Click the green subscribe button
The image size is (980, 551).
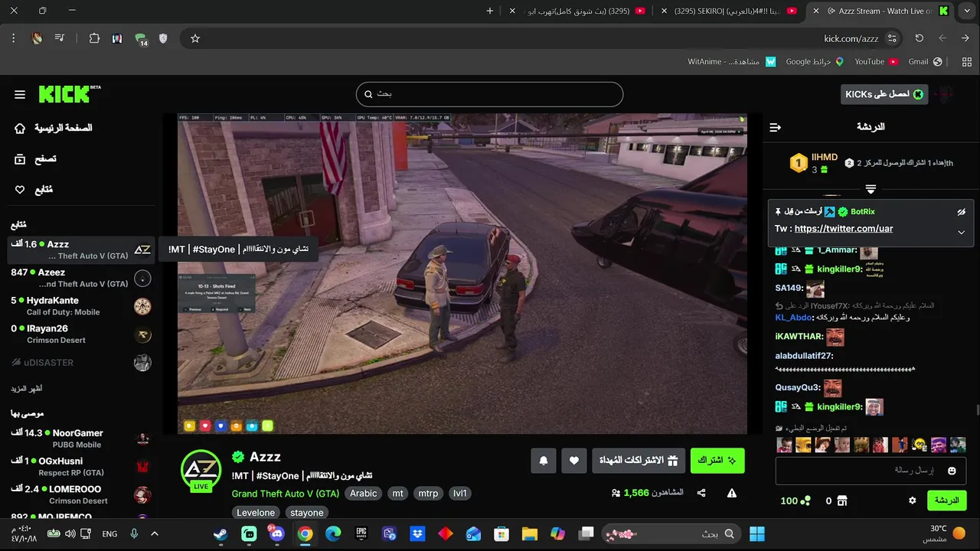click(x=717, y=461)
